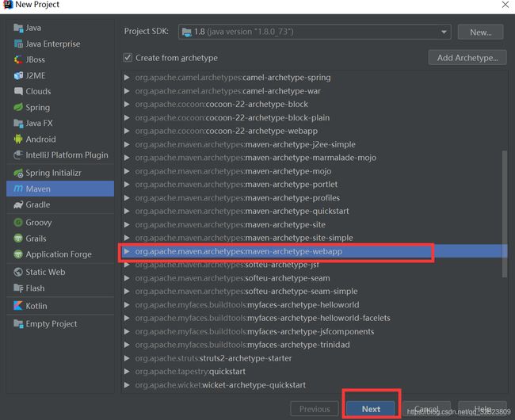Choose the Spring leaf icon

coord(18,108)
